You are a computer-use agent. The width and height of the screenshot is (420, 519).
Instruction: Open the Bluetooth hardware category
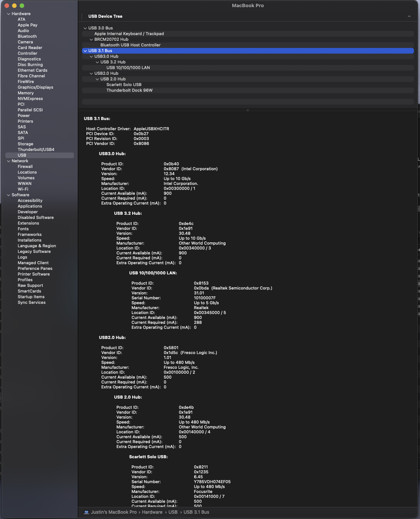27,37
